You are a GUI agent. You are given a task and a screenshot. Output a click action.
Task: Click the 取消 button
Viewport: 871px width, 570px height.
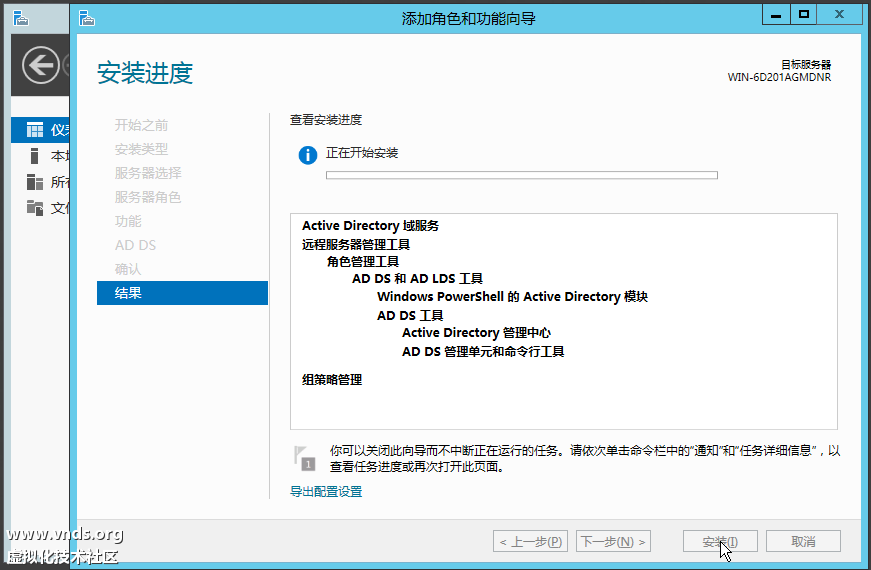[x=803, y=541]
